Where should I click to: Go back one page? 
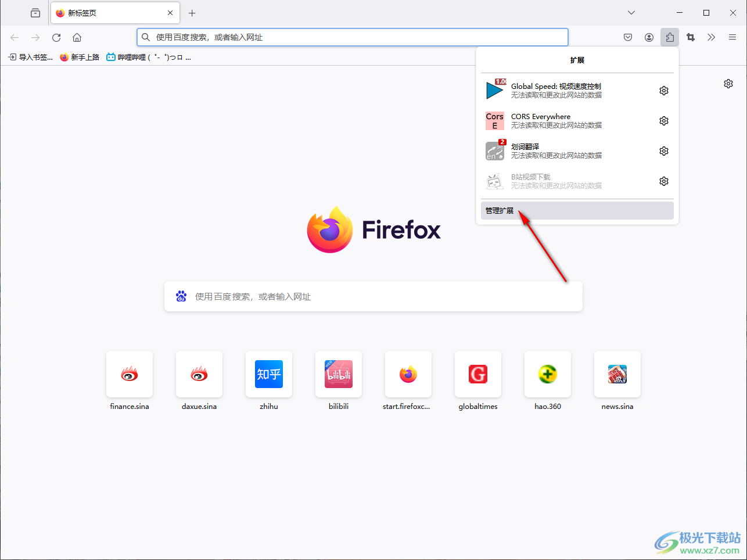(x=15, y=37)
